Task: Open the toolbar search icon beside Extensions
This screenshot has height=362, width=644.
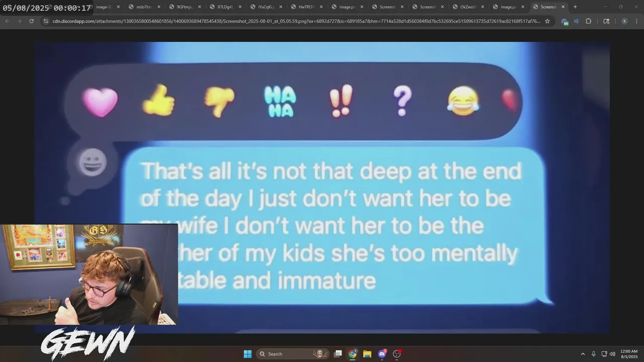Action: (x=606, y=21)
